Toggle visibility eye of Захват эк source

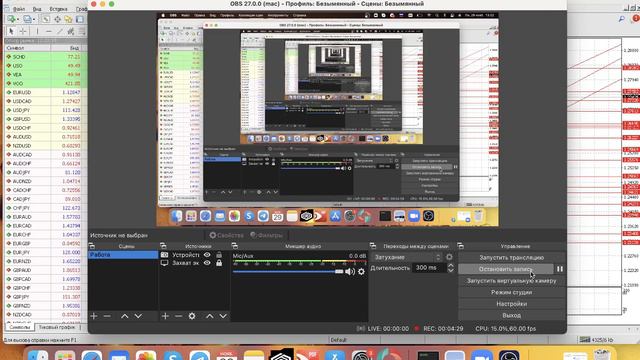click(207, 263)
